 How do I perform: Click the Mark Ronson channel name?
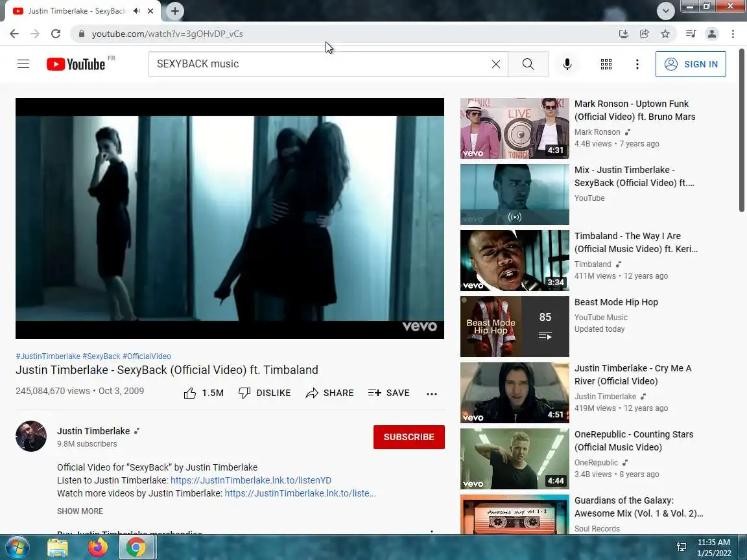[597, 132]
